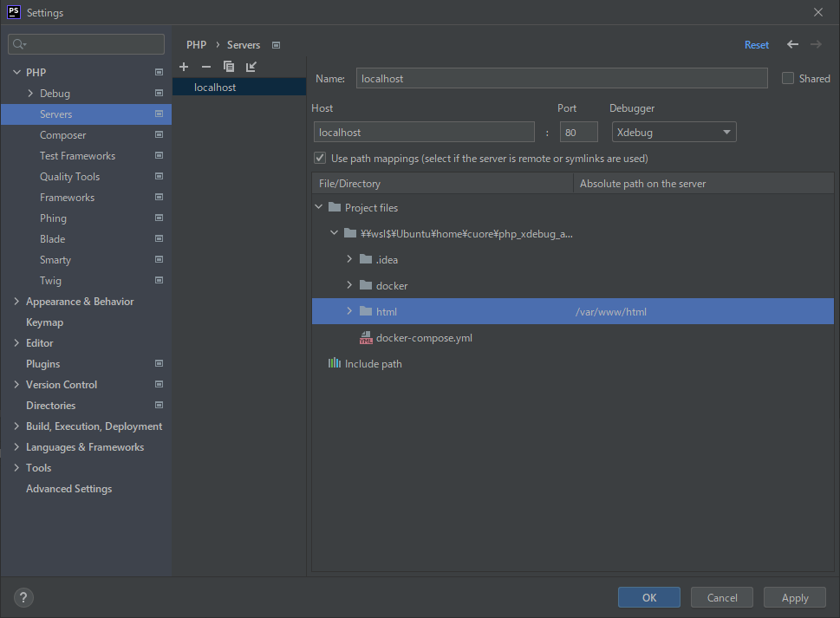Expand the html folder tree node
840x618 pixels.
point(349,312)
